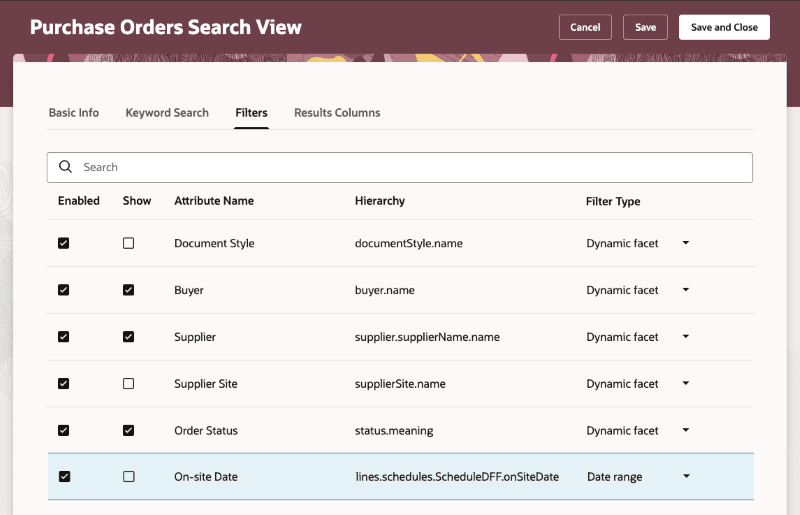This screenshot has width=800, height=515.
Task: Click the Show column header
Action: click(x=137, y=201)
